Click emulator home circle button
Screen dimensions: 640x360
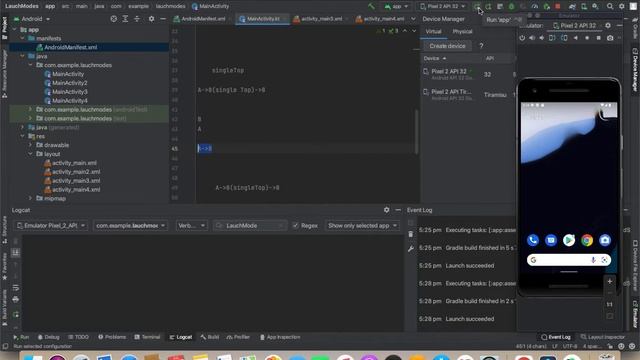[x=587, y=38]
